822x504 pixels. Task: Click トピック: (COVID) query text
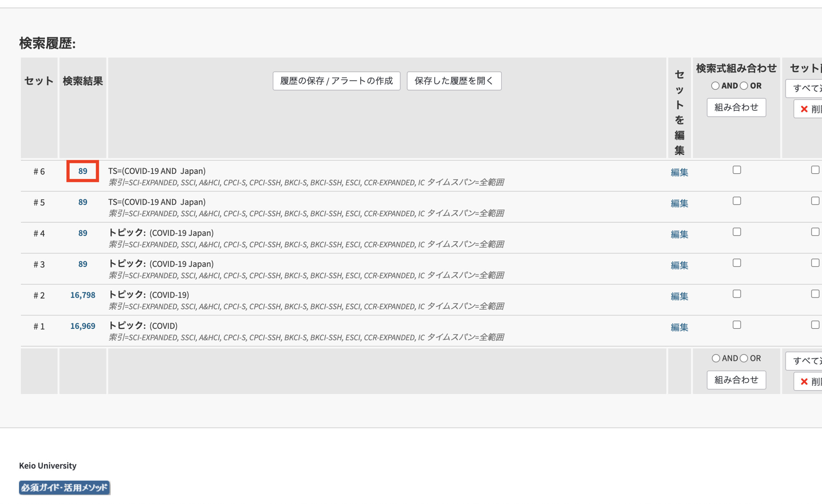143,326
